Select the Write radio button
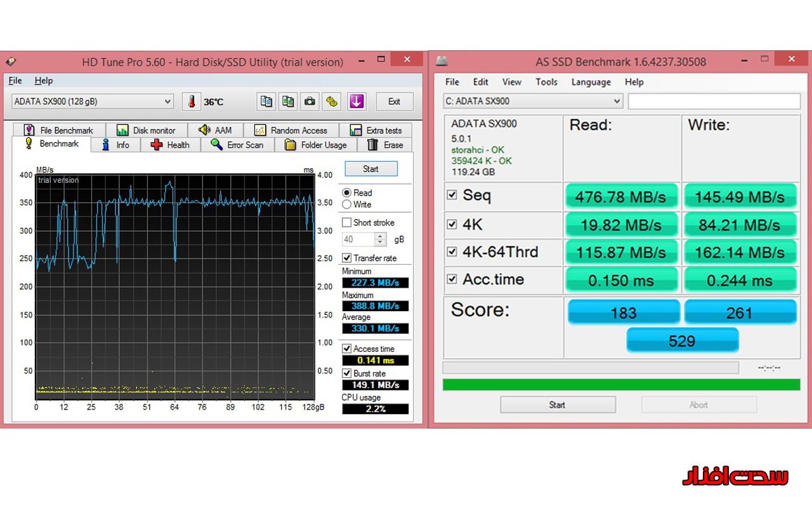 pos(346,204)
